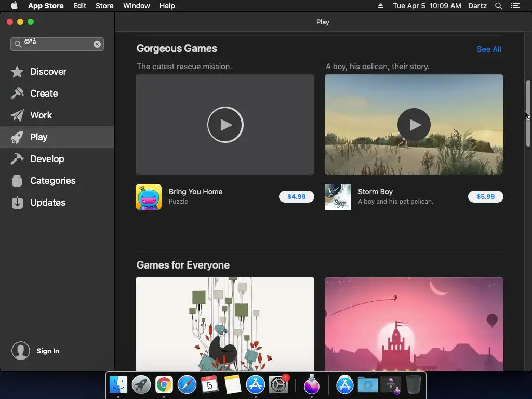This screenshot has width=532, height=399.
Task: Launch Launchpad rocket from the Dock
Action: point(141,385)
